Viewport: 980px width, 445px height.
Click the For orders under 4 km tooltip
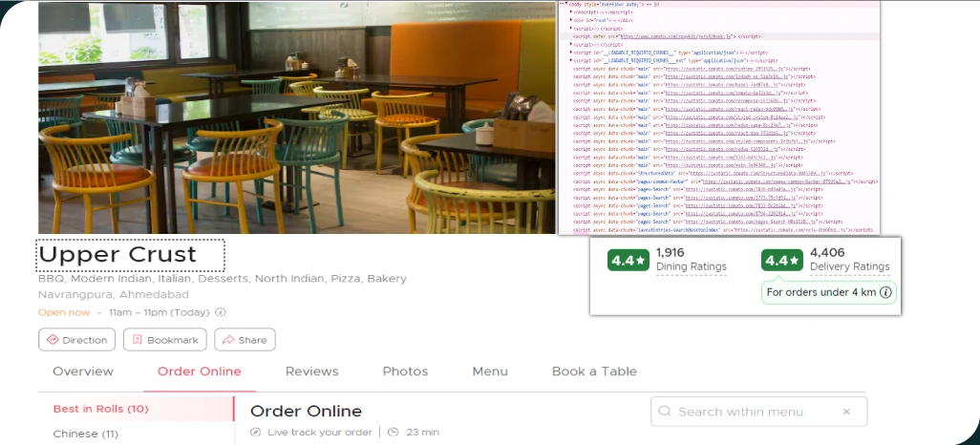pyautogui.click(x=829, y=292)
